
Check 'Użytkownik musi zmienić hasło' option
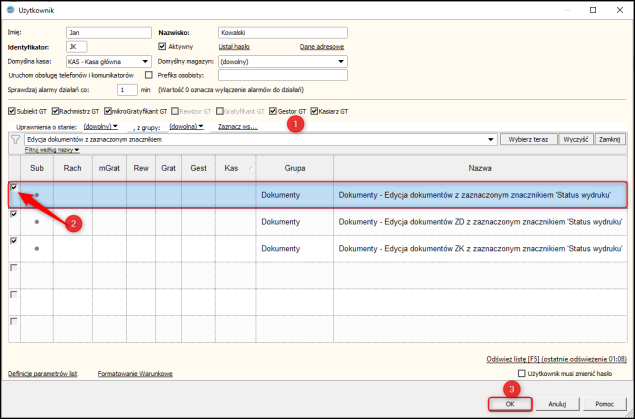(x=521, y=373)
